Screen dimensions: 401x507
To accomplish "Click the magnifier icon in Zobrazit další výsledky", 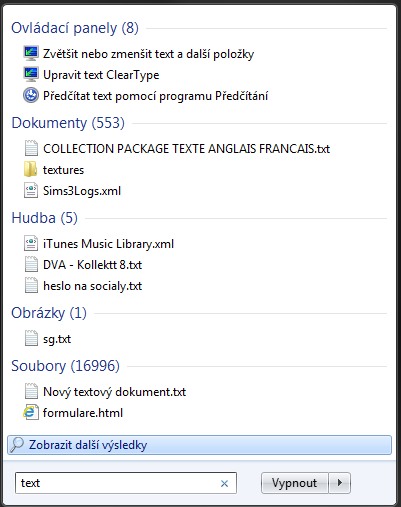I will (x=17, y=445).
